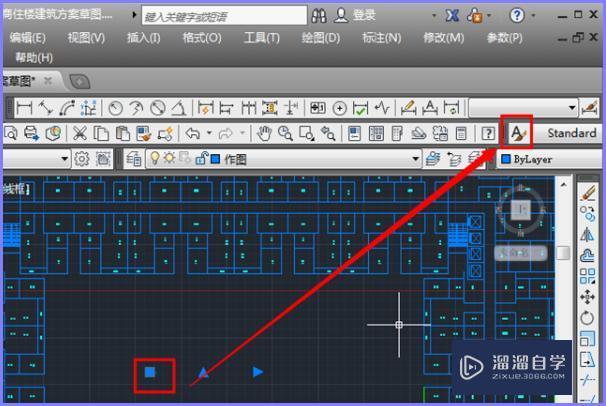
Task: Open the Dimension Style manager icon
Action: click(589, 109)
